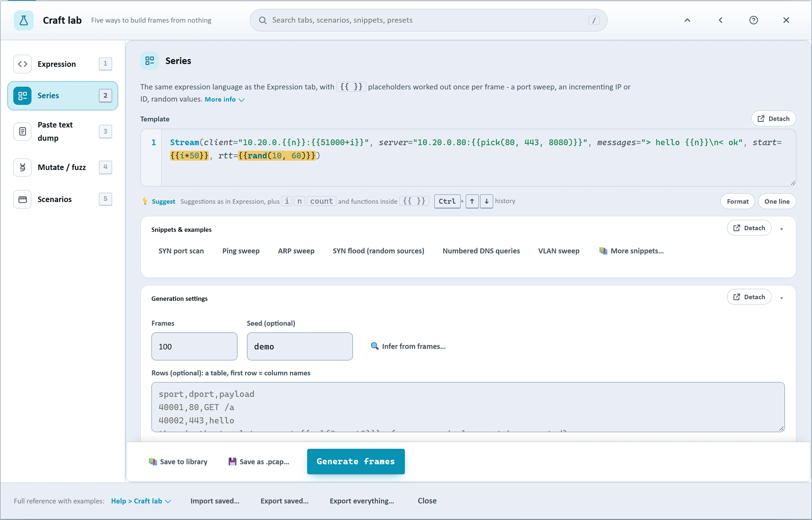
Task: Click the Mutate / fuzz DNA icon
Action: point(23,167)
